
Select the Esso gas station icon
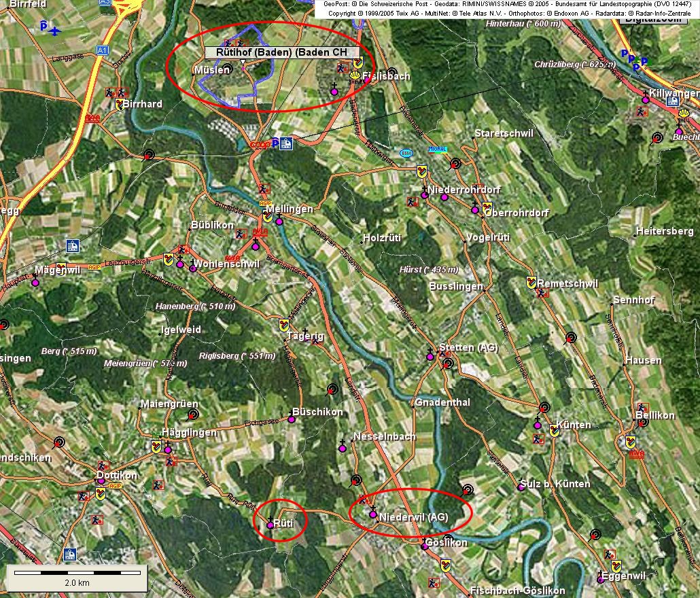click(406, 152)
